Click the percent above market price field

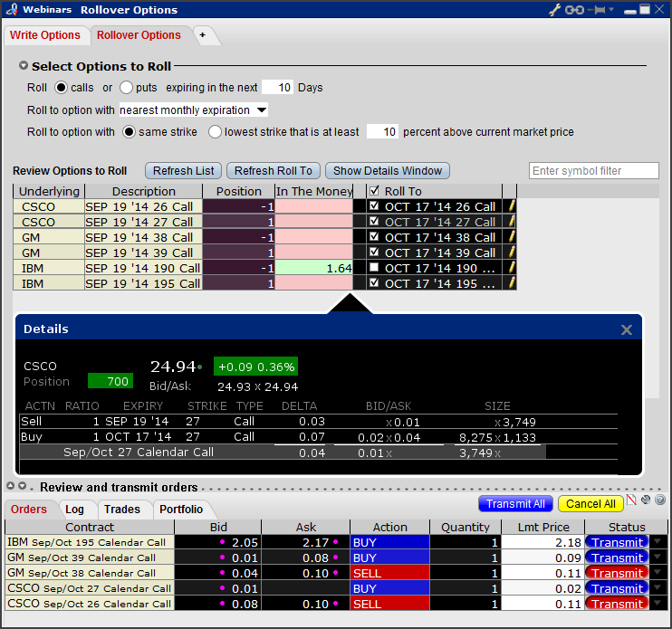[383, 132]
